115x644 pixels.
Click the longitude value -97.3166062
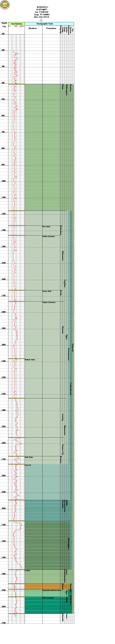(44, 15)
